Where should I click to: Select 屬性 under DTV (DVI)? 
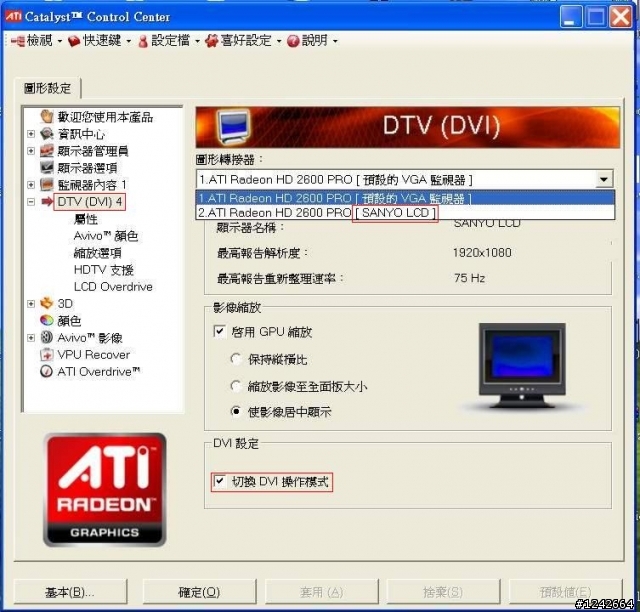86,219
